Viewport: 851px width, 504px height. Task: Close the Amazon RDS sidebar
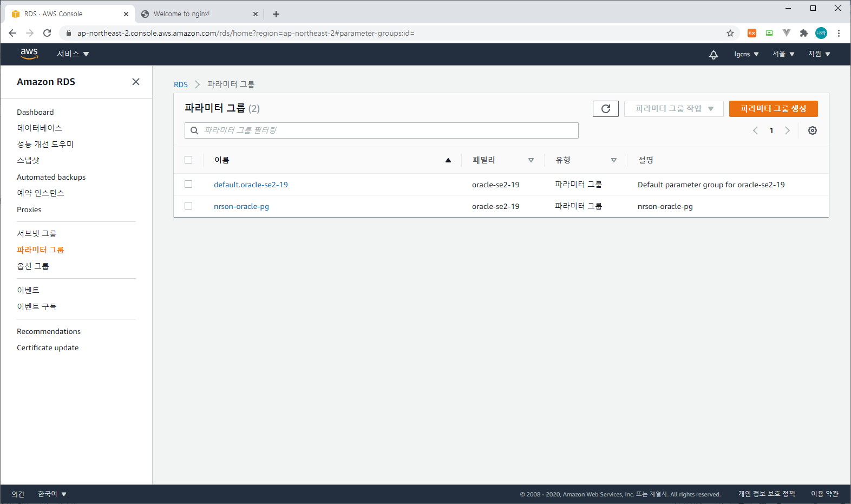(136, 82)
